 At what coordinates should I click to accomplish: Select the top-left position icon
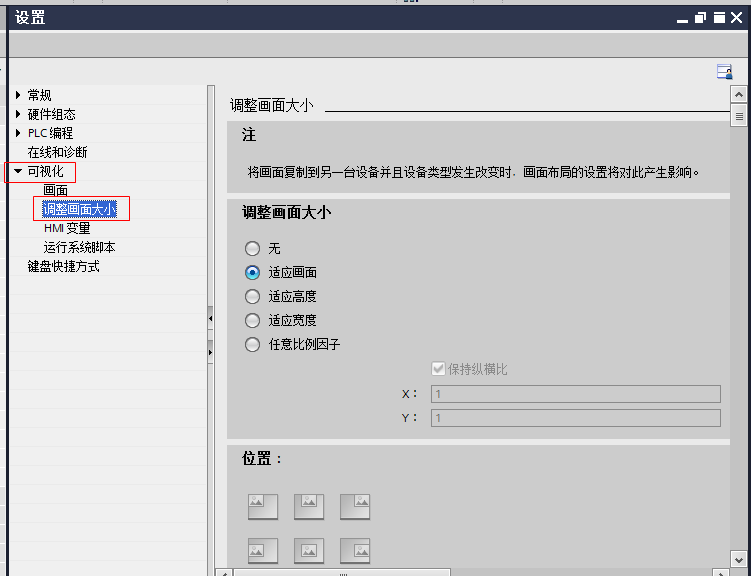point(263,507)
